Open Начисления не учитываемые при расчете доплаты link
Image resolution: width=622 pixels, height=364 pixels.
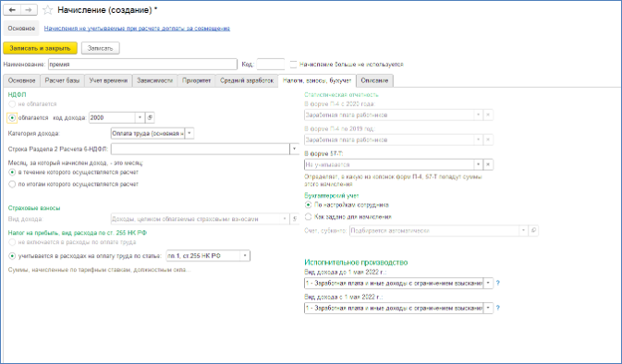coord(137,29)
